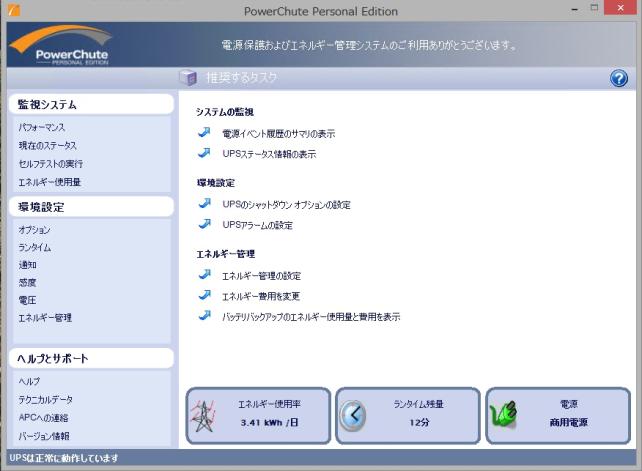Viewport: 642px width, 471px height.
Task: Click the システムの監視 heading
Action: [x=224, y=112]
